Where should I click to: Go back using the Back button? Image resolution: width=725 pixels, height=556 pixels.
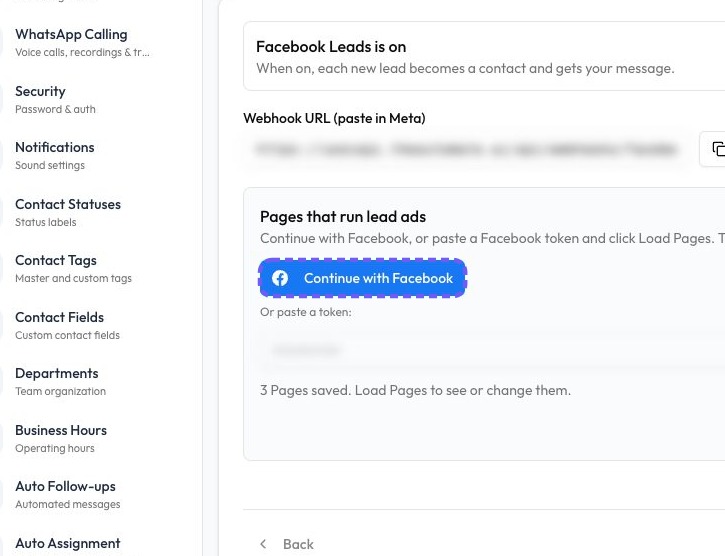coord(287,544)
